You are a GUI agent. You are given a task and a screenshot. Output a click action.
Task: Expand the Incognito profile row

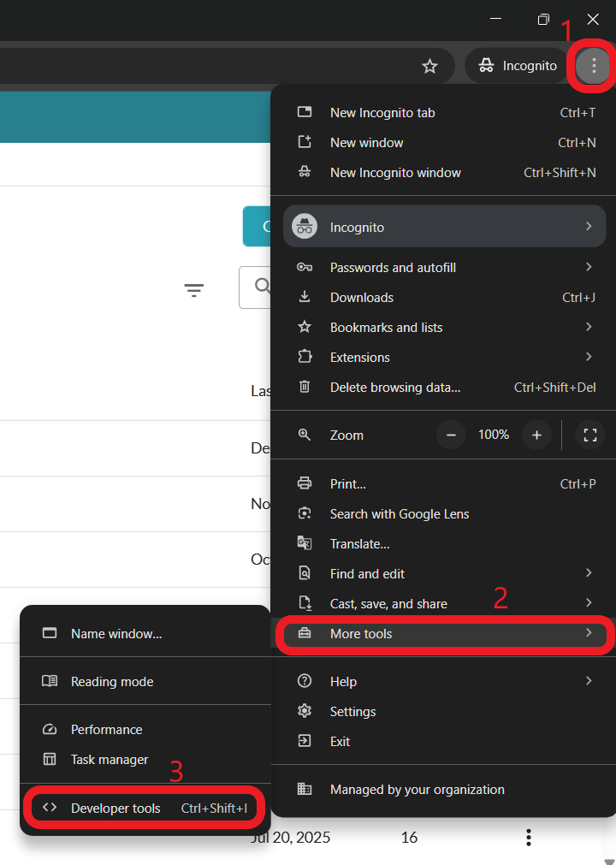point(444,227)
